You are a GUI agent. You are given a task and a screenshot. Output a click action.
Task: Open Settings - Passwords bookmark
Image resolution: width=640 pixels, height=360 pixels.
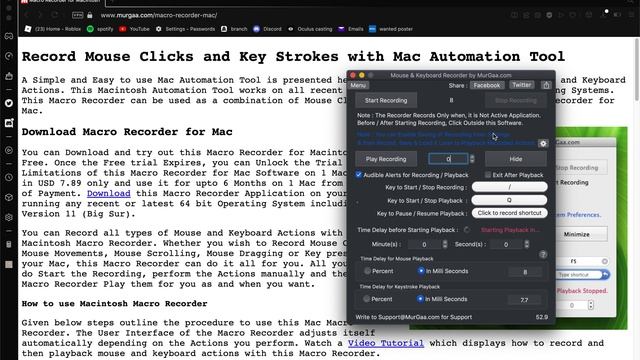point(185,29)
